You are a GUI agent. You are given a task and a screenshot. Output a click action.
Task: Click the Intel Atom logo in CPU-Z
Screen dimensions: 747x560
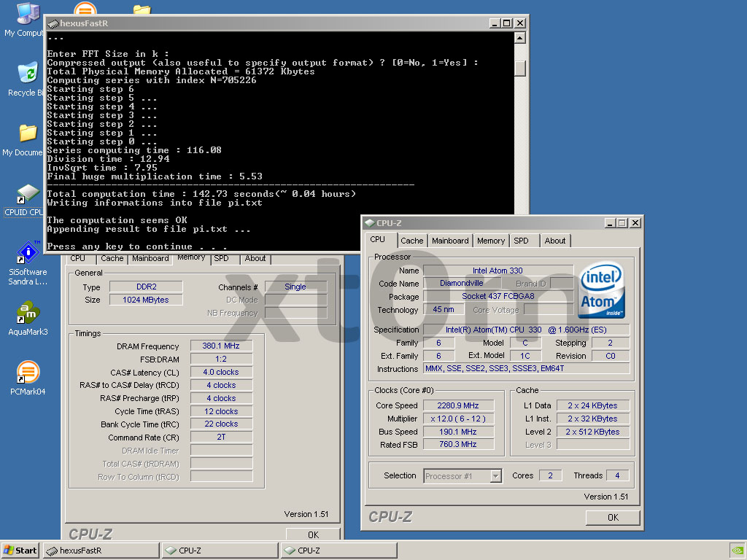point(601,290)
